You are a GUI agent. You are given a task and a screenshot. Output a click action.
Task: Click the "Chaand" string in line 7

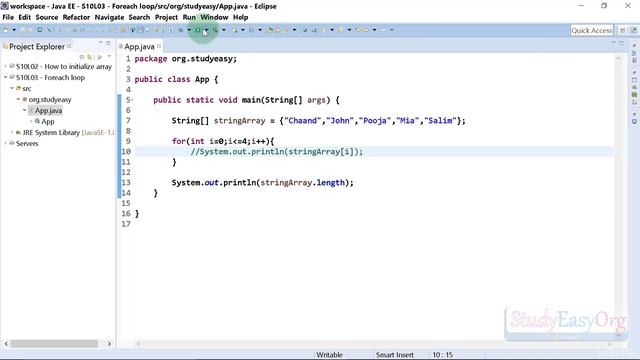point(302,120)
